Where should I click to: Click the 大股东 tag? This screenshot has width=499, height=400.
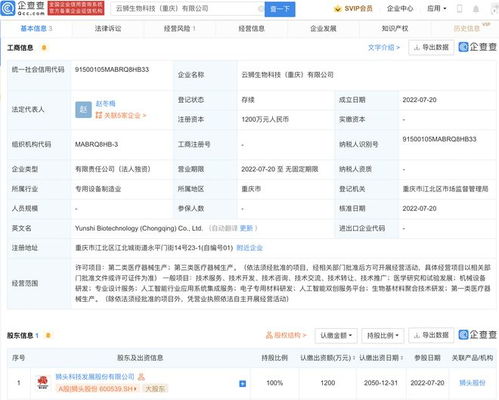(x=155, y=389)
